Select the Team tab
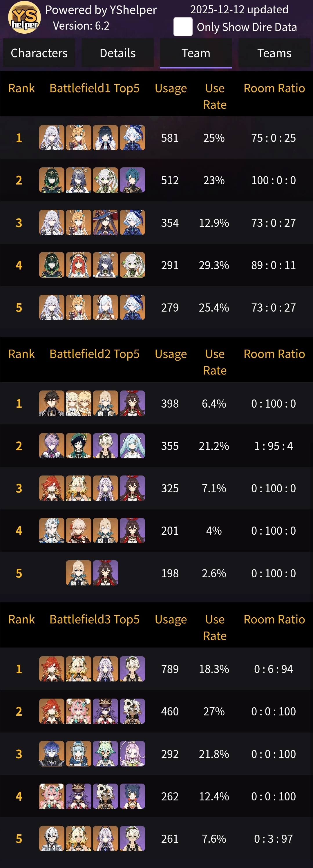This screenshot has height=868, width=313. click(196, 53)
